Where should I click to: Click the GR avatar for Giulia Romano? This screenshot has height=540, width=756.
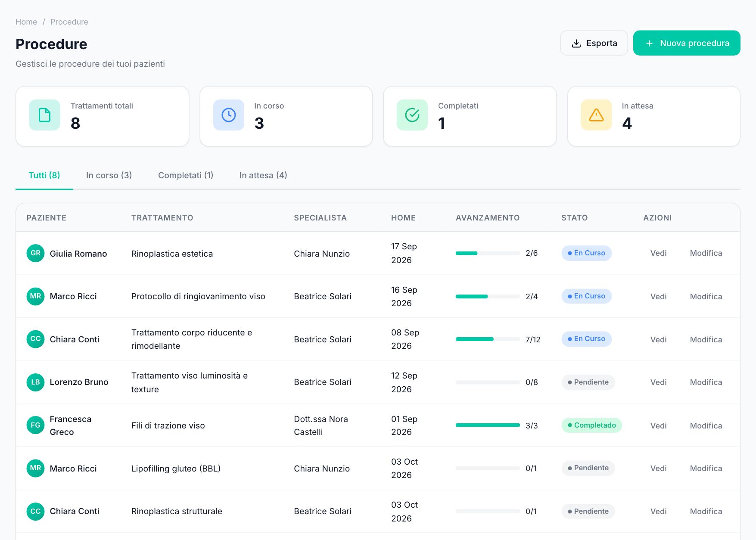35,253
